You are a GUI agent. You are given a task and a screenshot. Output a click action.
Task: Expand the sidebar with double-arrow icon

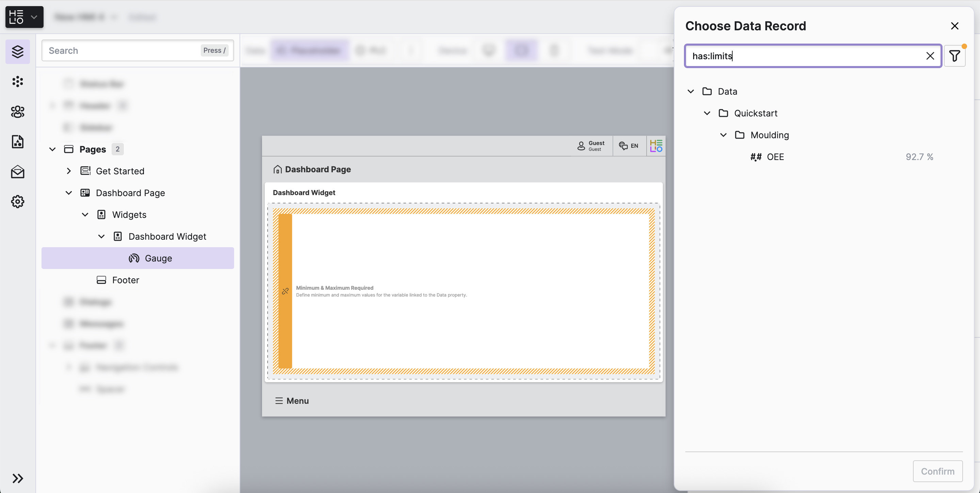17,478
